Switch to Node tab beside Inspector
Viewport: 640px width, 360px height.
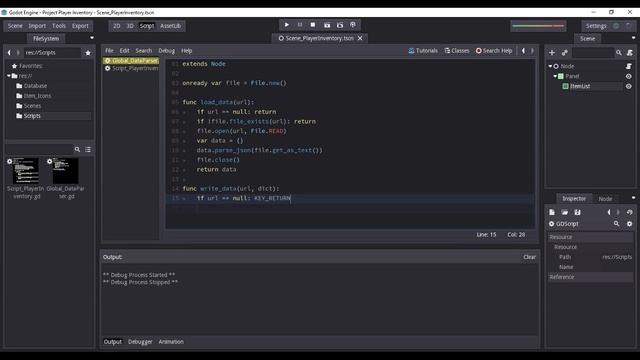tap(605, 199)
